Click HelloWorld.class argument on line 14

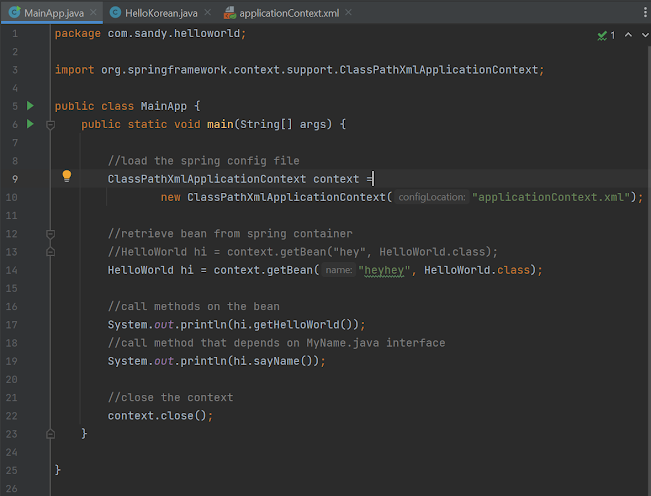coord(477,270)
